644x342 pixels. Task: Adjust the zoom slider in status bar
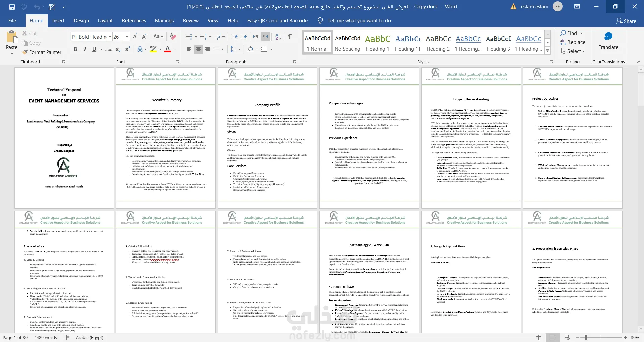586,337
